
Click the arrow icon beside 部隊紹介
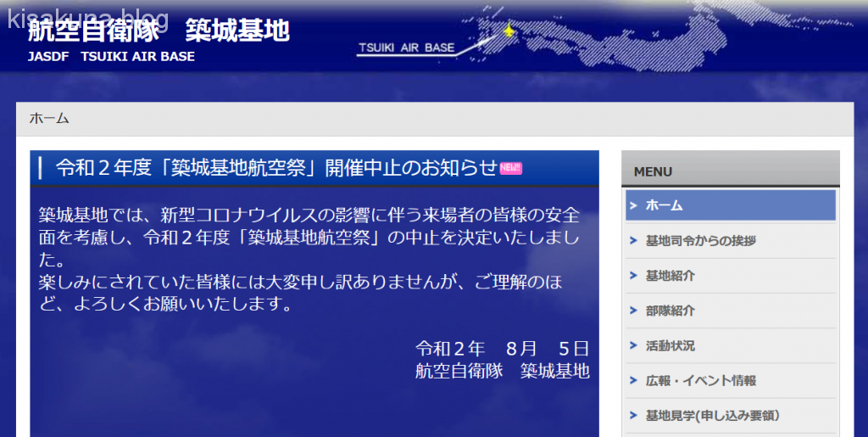[634, 311]
